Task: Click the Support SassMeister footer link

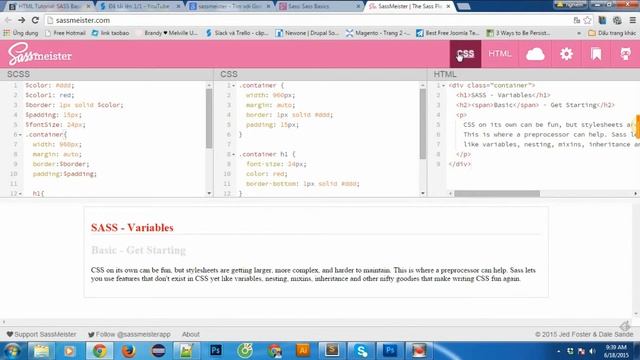Action: click(x=41, y=334)
